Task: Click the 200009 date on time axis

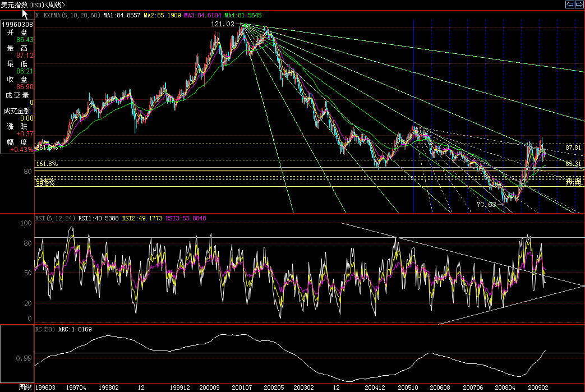Action: [x=209, y=388]
